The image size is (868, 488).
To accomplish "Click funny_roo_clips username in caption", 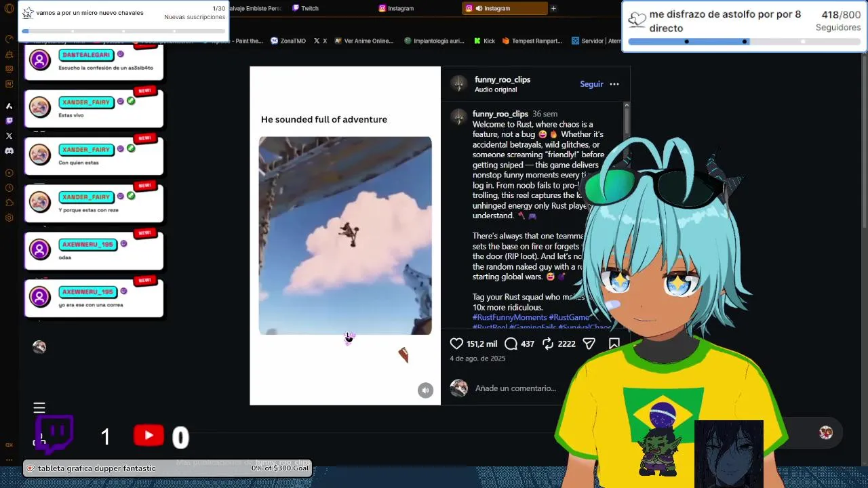I will [500, 114].
